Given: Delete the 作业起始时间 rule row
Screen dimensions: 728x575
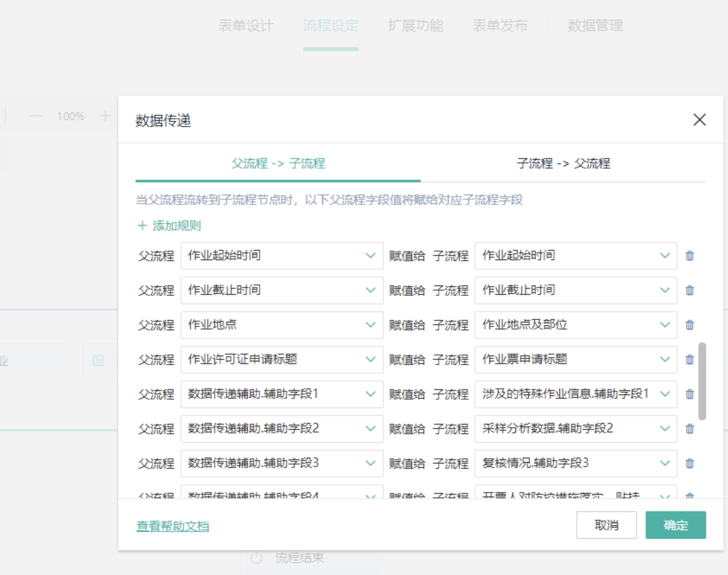Looking at the screenshot, I should tap(690, 256).
